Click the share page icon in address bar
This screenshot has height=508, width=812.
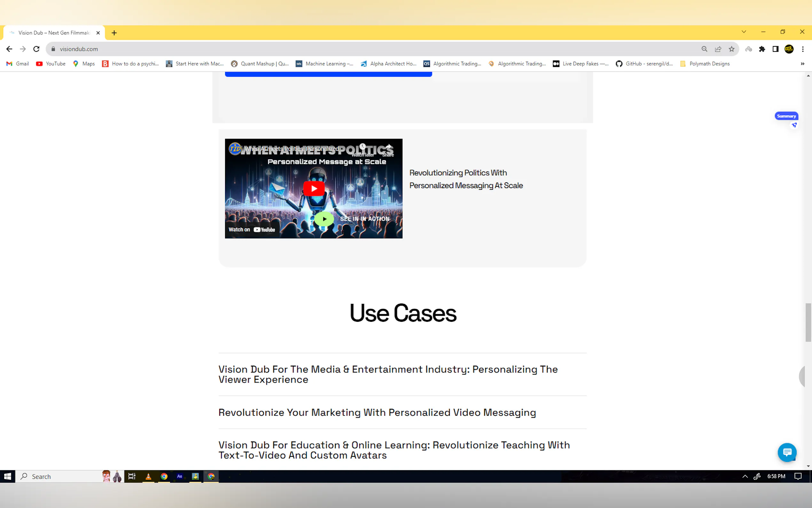(x=718, y=49)
